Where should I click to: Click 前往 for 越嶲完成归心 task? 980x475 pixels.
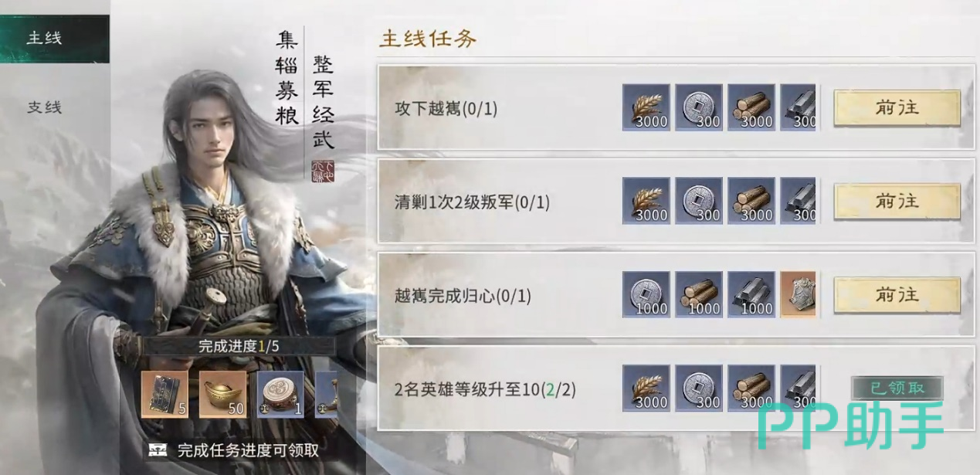pyautogui.click(x=897, y=295)
